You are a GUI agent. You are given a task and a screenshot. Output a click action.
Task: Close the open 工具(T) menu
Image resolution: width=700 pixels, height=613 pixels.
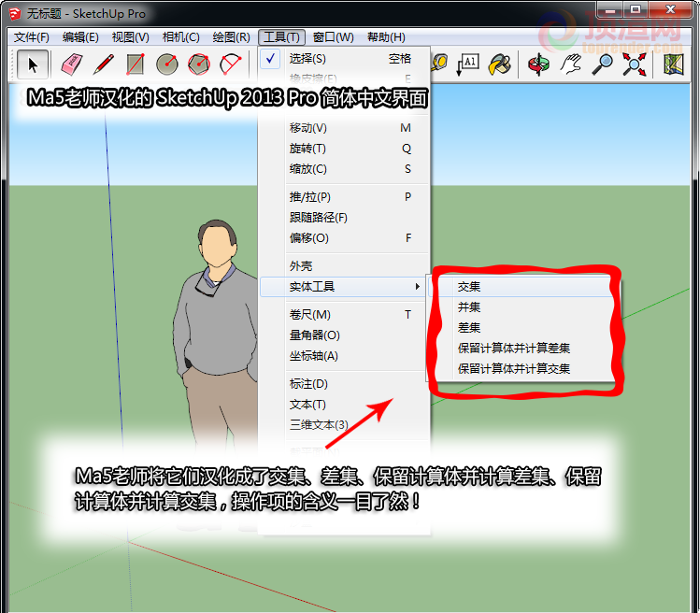click(281, 37)
